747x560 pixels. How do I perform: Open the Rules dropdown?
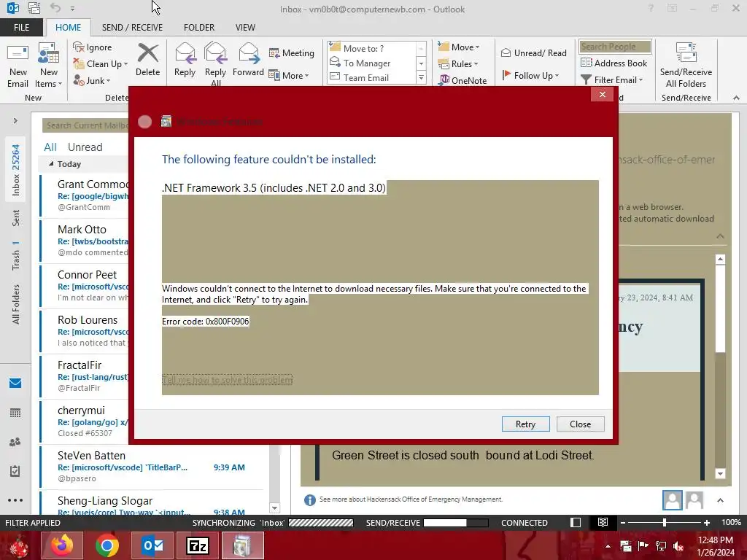pyautogui.click(x=458, y=63)
